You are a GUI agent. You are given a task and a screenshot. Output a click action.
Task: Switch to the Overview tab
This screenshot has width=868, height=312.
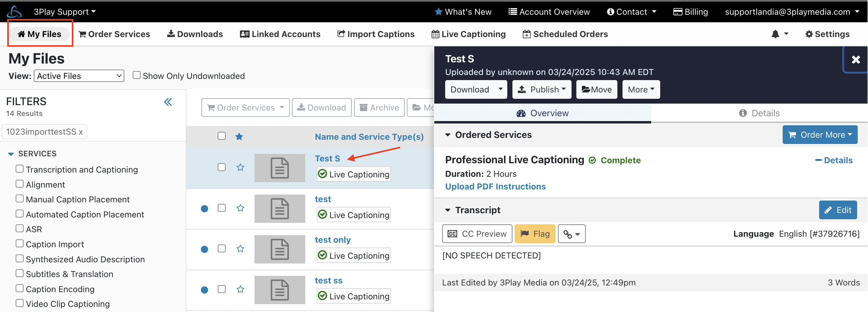(x=543, y=114)
